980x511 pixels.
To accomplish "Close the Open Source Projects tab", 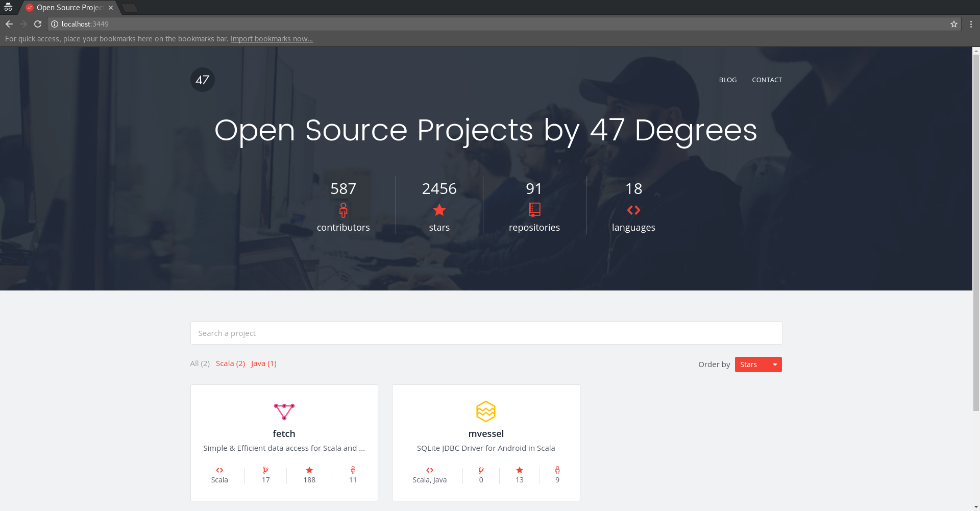I will click(x=111, y=8).
